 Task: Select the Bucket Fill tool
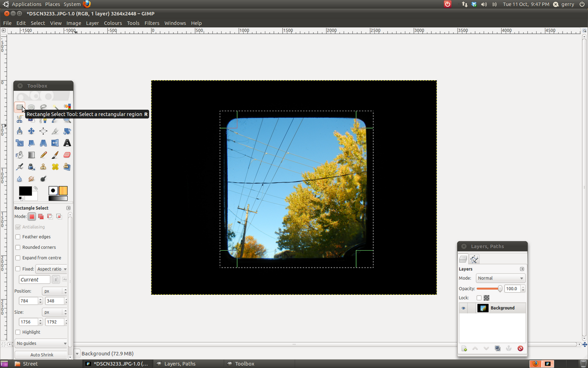[x=19, y=155]
